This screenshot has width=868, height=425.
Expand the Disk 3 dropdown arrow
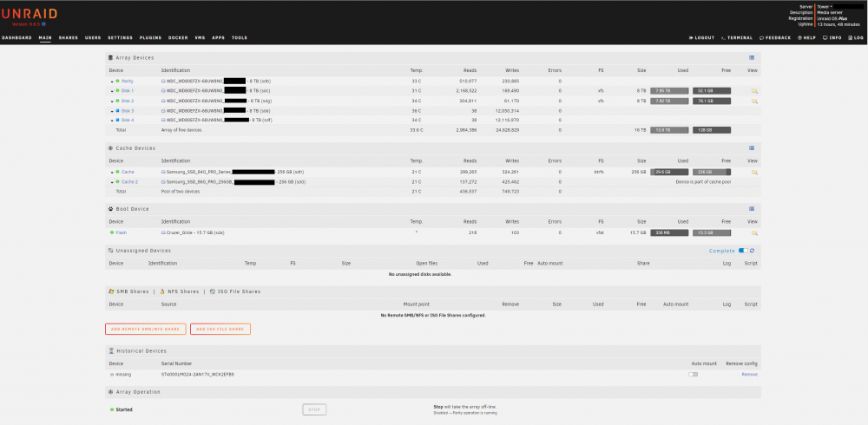[x=112, y=111]
